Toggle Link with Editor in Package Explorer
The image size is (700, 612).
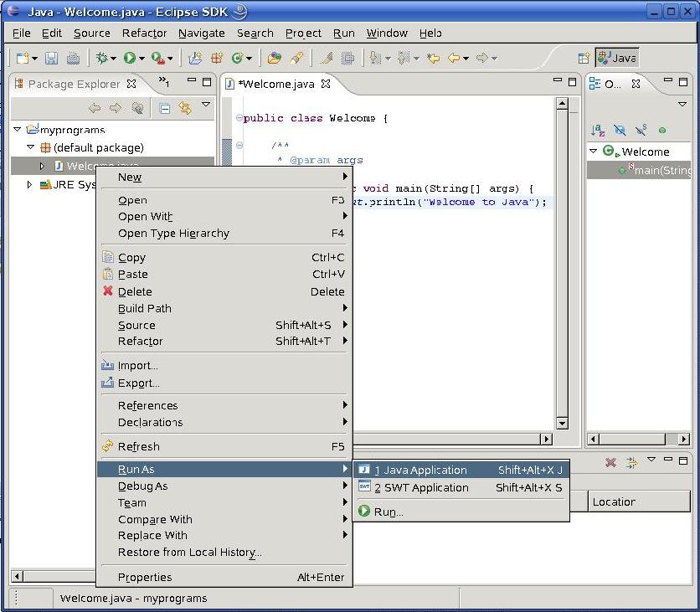(x=185, y=108)
